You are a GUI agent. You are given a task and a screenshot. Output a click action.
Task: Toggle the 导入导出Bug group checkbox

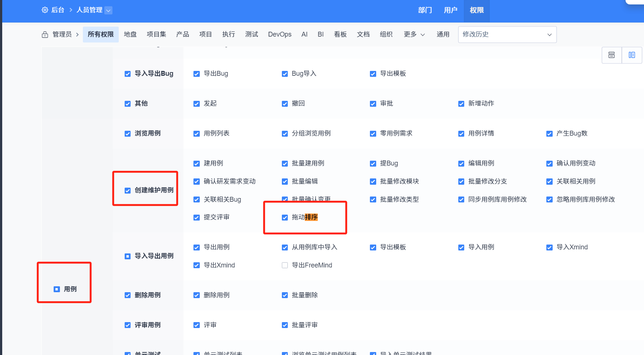(128, 74)
